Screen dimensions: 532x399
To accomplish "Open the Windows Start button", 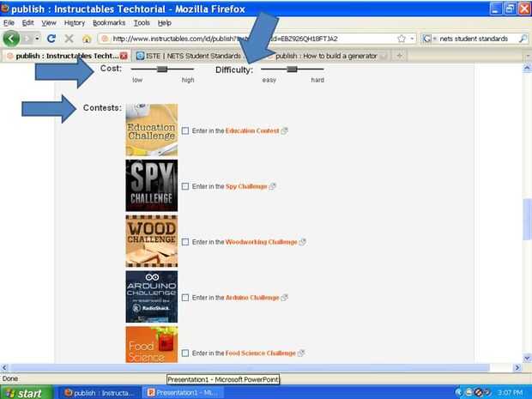I will 27,393.
